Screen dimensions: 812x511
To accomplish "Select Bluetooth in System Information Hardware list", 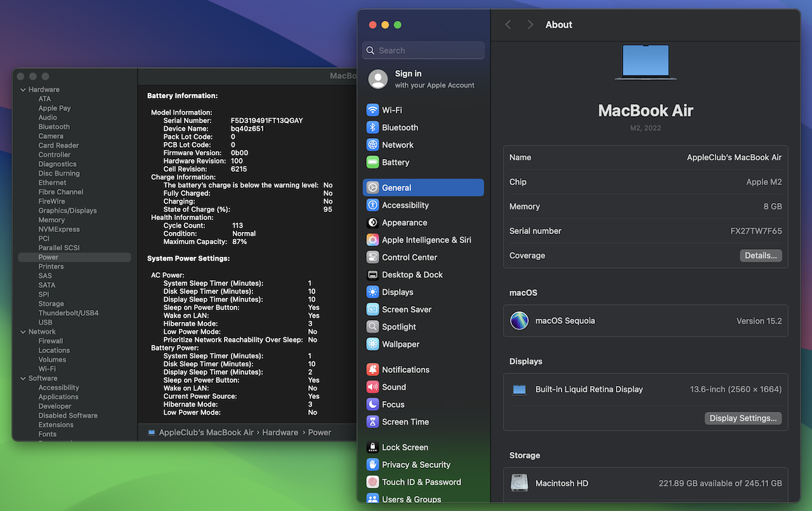I will (54, 127).
